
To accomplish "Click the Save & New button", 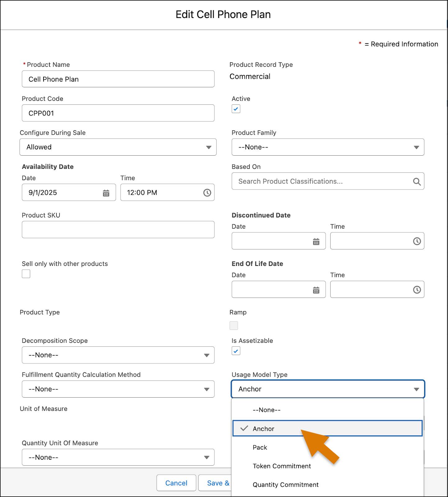I will [215, 483].
